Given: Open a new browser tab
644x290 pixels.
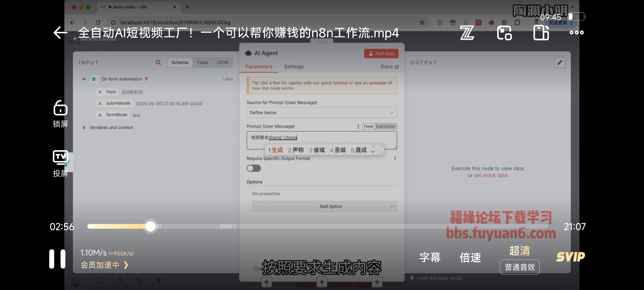Looking at the screenshot, I should 187,7.
